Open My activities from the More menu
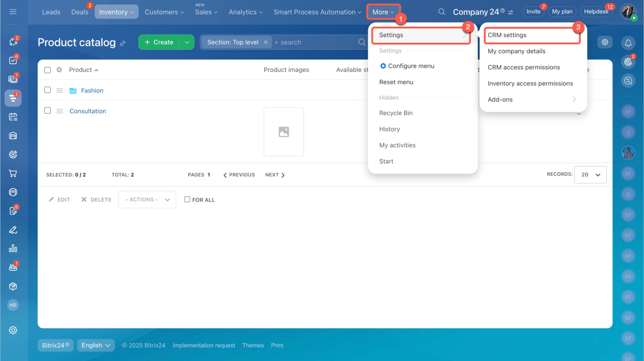This screenshot has height=361, width=644. 397,145
